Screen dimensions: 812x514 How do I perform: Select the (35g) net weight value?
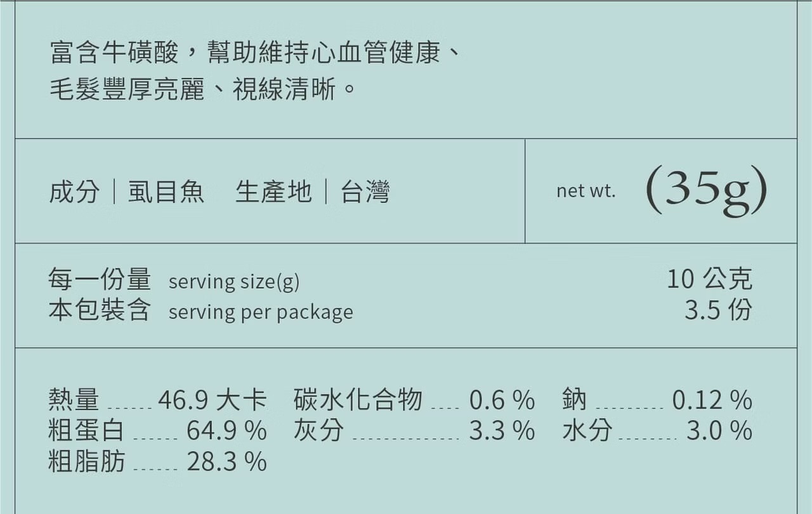(706, 190)
